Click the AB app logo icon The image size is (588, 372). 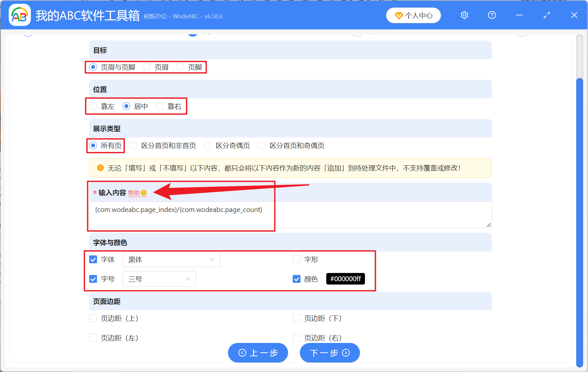coord(19,15)
